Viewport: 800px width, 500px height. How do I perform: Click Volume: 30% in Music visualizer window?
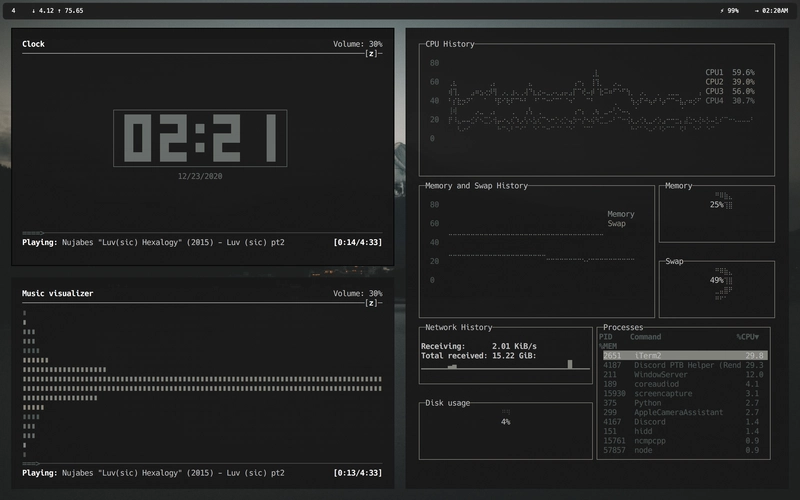pyautogui.click(x=358, y=293)
